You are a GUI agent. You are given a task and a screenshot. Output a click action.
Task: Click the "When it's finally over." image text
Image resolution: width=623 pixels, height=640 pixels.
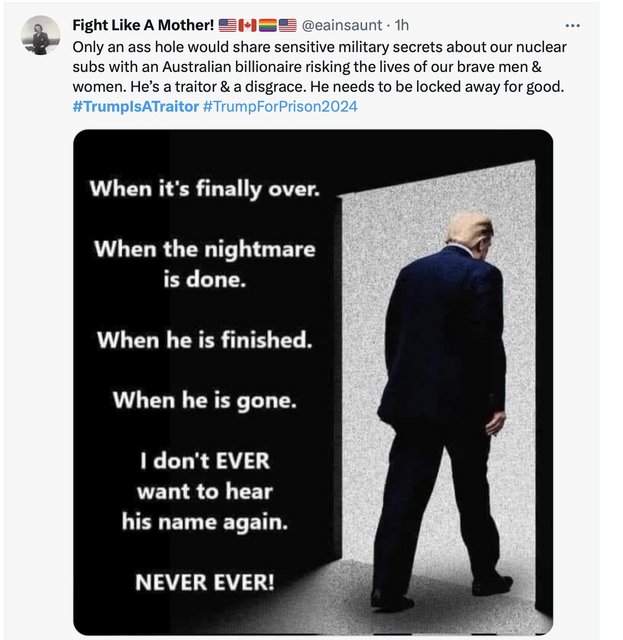click(205, 189)
